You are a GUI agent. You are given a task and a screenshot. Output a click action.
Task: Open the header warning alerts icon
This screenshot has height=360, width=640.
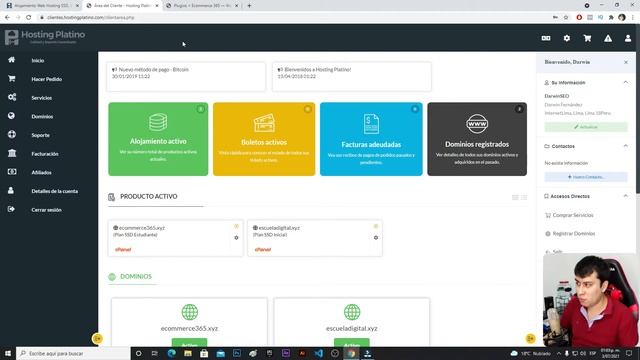(608, 38)
